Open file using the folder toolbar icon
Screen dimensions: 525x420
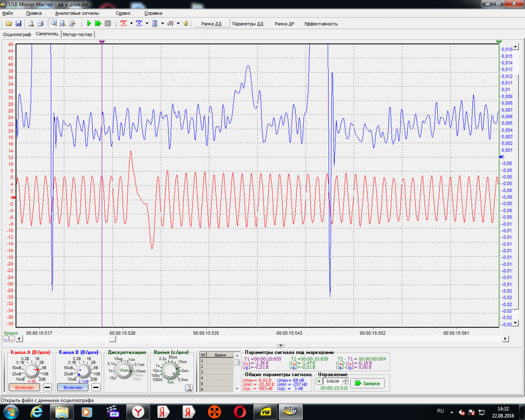tap(8, 24)
